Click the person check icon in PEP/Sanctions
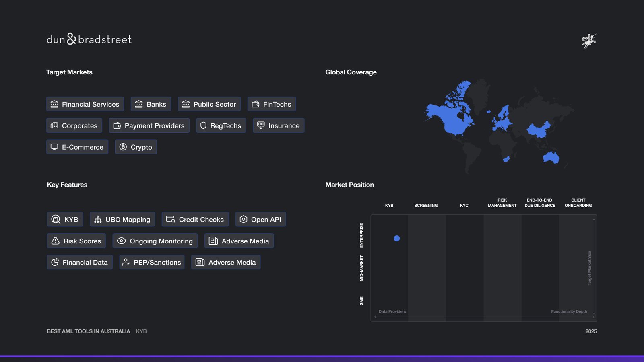This screenshot has width=644, height=362. click(126, 262)
